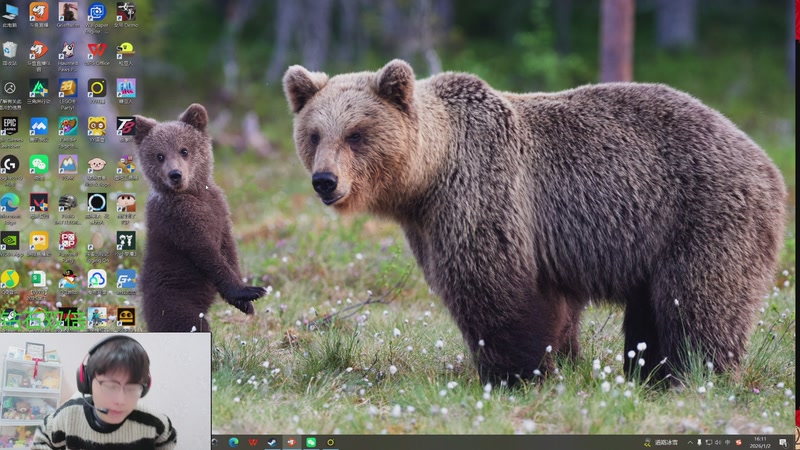Open WeChat from the taskbar
This screenshot has width=800, height=450.
coord(311,442)
